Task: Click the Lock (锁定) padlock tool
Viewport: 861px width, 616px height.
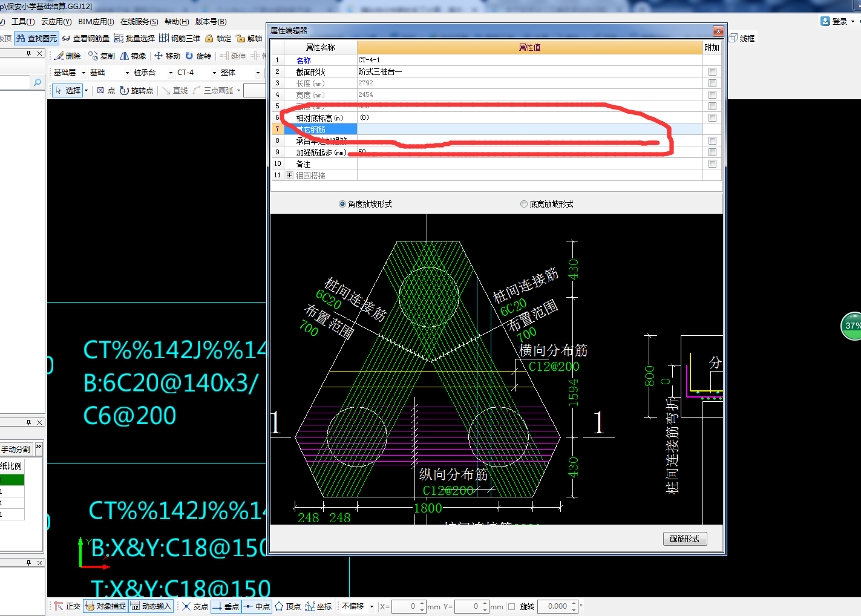Action: click(x=218, y=38)
